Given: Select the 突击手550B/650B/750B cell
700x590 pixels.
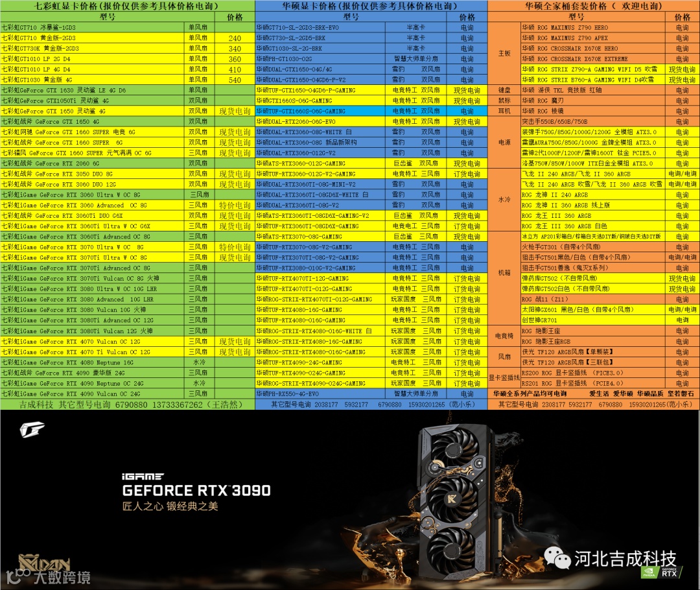Looking at the screenshot, I should pos(593,121).
